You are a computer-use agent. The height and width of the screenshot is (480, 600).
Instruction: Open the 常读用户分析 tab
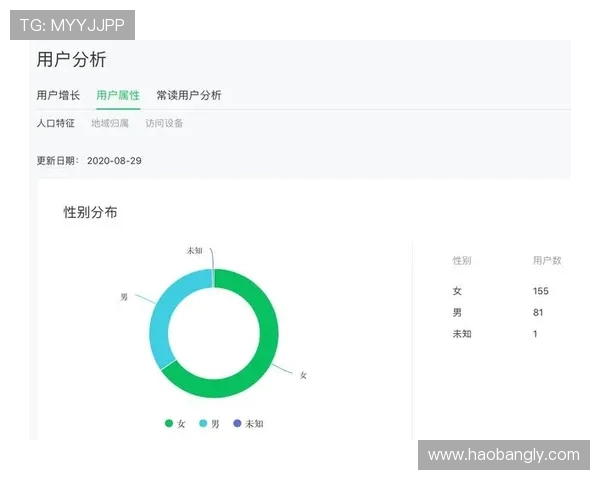click(x=189, y=95)
